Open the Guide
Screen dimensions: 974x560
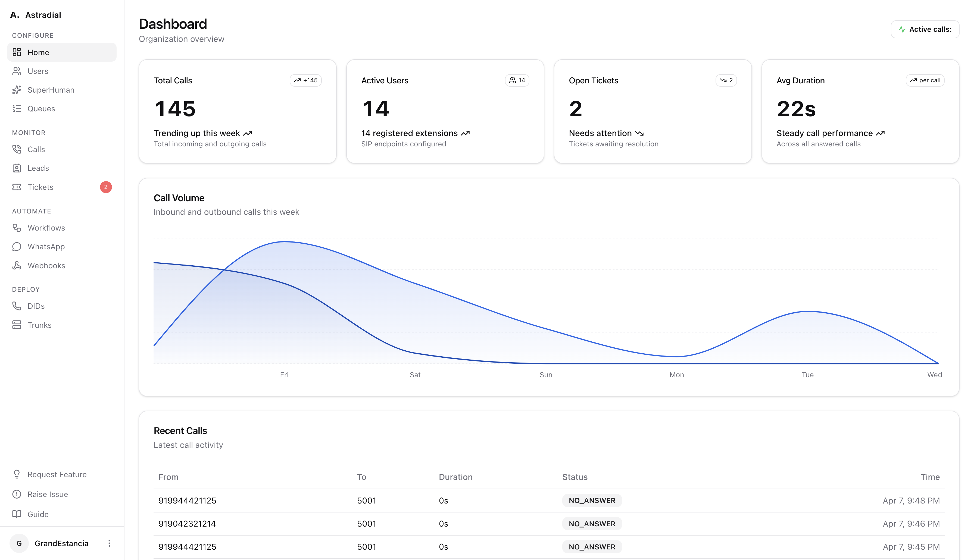tap(38, 514)
